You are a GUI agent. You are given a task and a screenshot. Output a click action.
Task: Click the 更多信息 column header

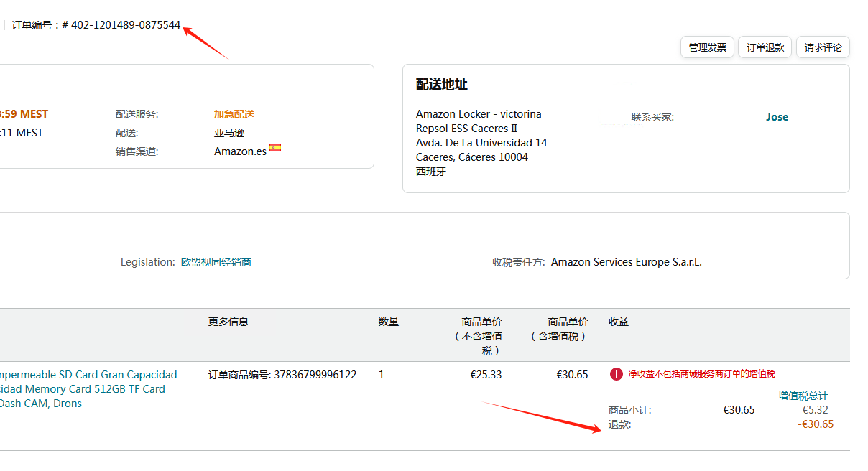(x=228, y=322)
